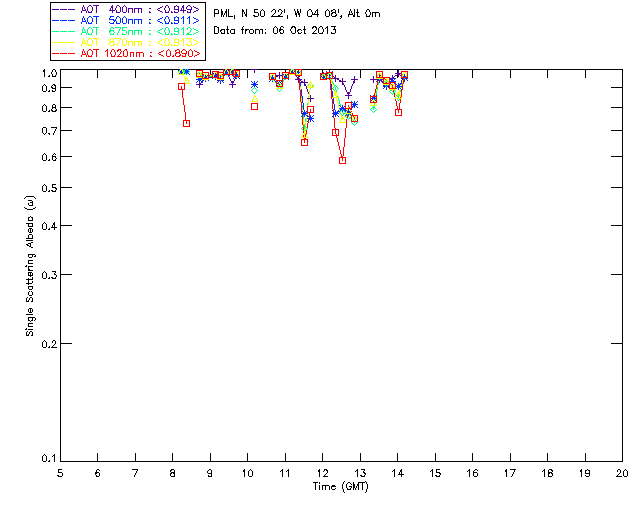
Task: Click the 0.7 y-axis tick label
Action: click(49, 131)
